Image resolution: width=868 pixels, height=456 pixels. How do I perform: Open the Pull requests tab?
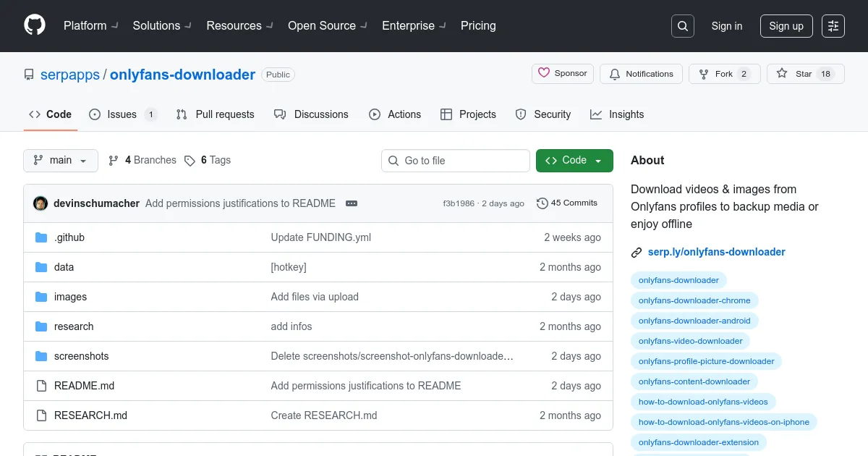coord(216,114)
